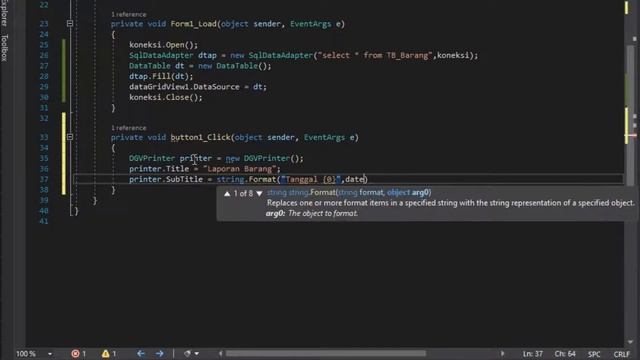The width and height of the screenshot is (640, 360).
Task: Click the horizontal scrollbar left arrow
Action: coord(220,353)
